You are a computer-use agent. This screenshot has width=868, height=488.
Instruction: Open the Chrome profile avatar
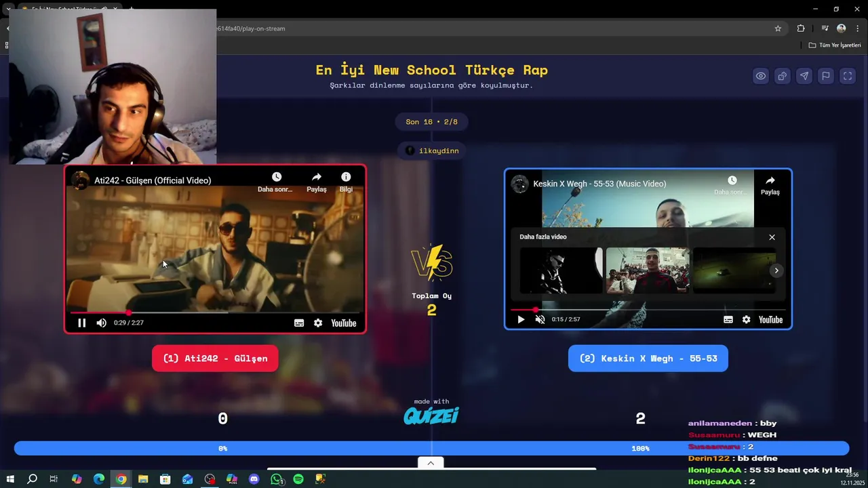[842, 28]
